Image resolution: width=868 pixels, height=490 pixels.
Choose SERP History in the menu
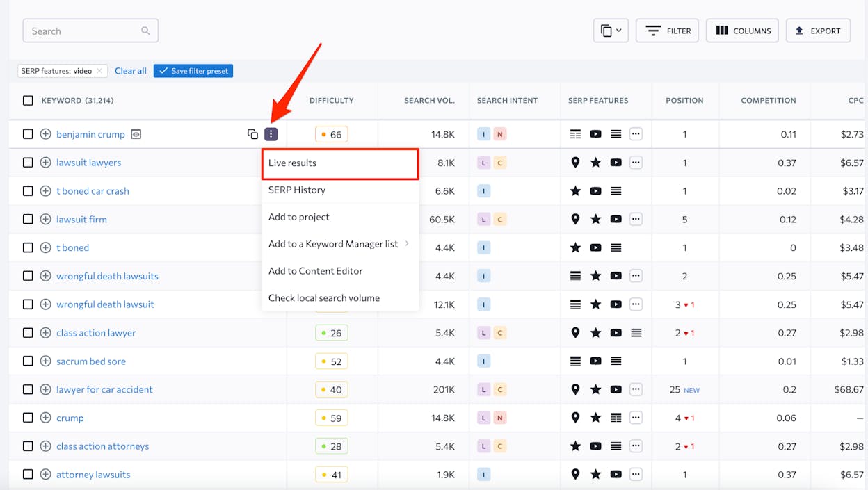pyautogui.click(x=340, y=190)
